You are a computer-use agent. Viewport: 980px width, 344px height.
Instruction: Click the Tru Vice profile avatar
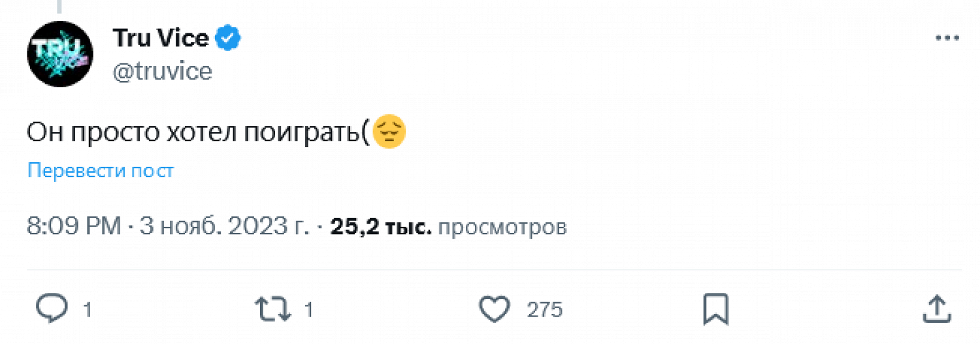pyautogui.click(x=59, y=54)
